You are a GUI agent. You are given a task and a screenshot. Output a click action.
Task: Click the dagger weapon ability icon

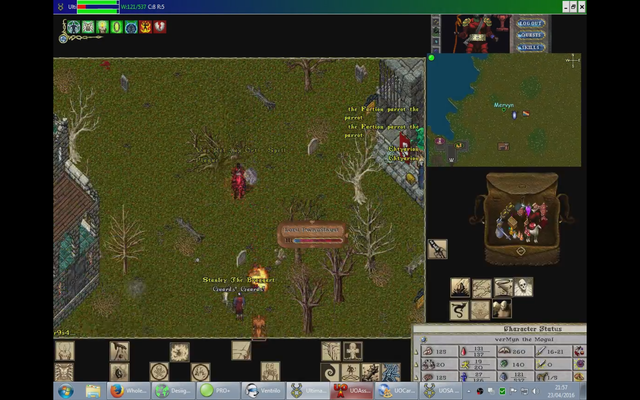437,249
